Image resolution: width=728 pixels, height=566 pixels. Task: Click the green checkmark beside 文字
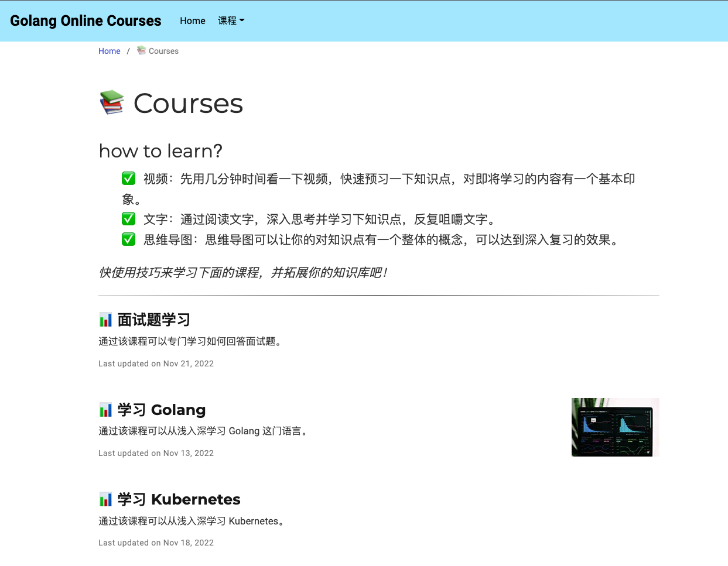click(x=128, y=219)
